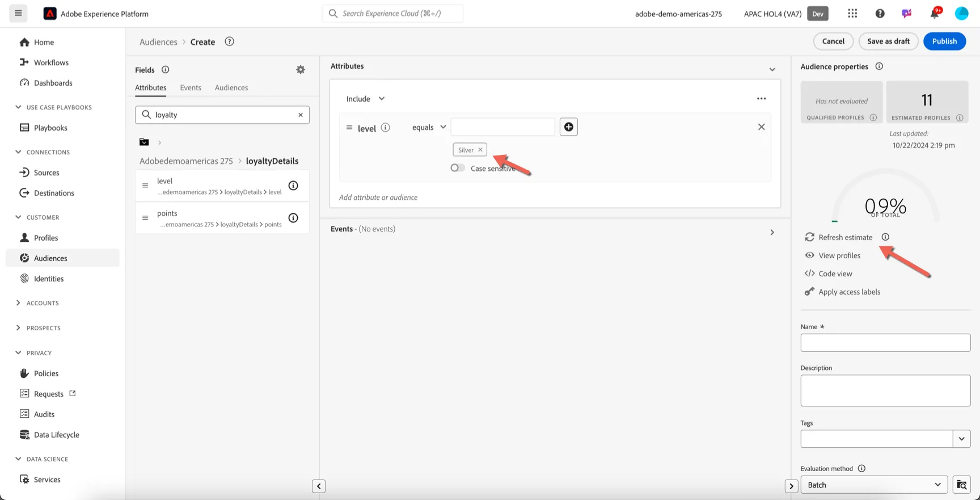Viewport: 980px width, 500px height.
Task: Click the Audiences breadcrumb link
Action: (x=158, y=42)
